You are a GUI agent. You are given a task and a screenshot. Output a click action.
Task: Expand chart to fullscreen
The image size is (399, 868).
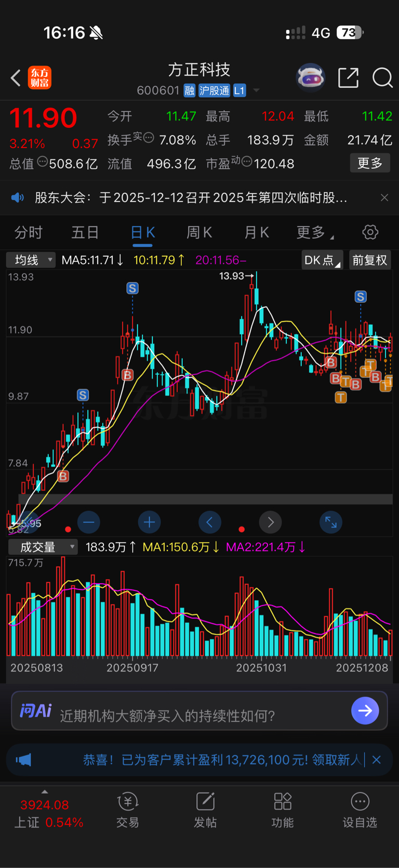(331, 522)
